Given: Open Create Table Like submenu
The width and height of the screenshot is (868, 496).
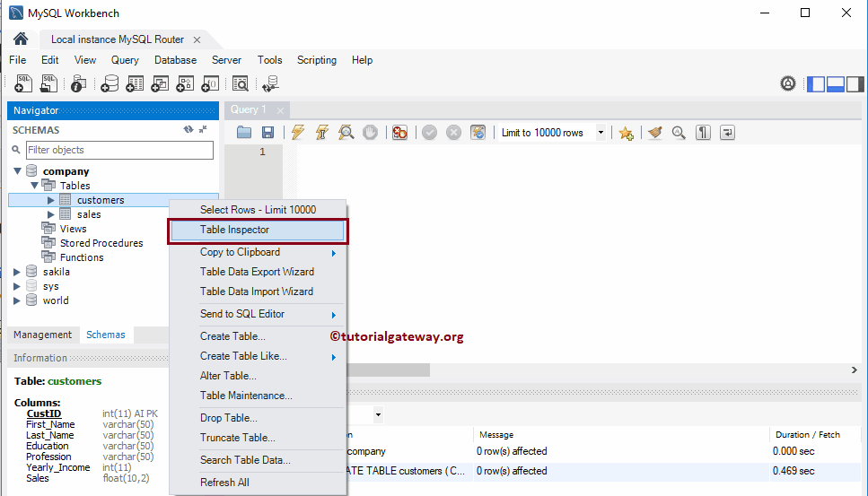Looking at the screenshot, I should (258, 356).
